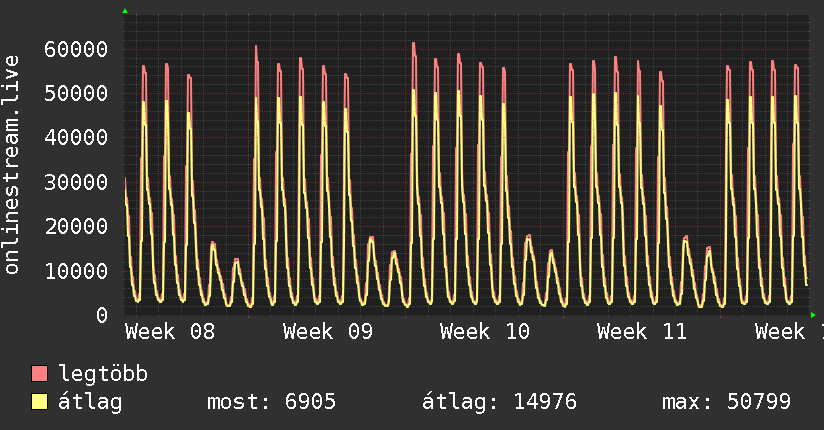Click the yellow átlag legend color swatch

(x=39, y=401)
